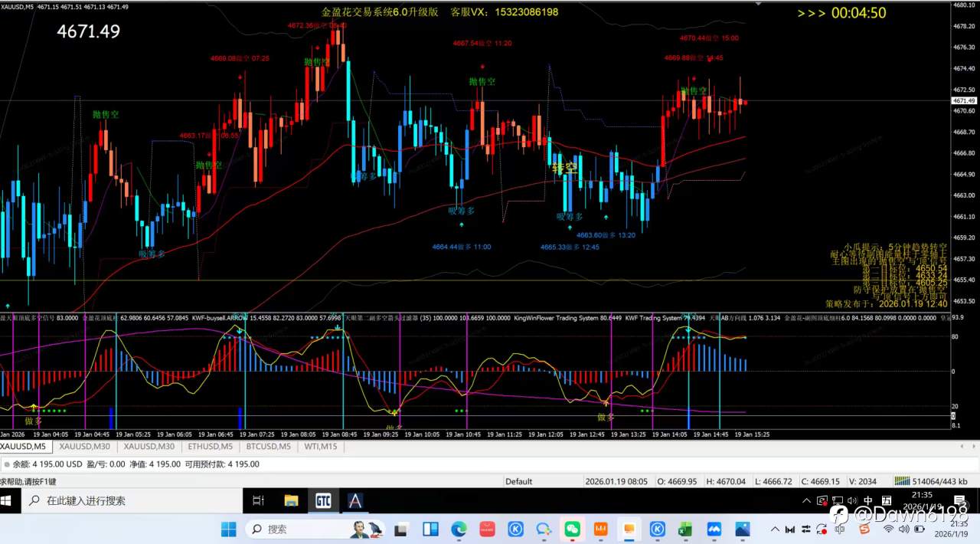This screenshot has height=544, width=980.
Task: Click the Windows 11 Start logo
Action: coord(228,529)
